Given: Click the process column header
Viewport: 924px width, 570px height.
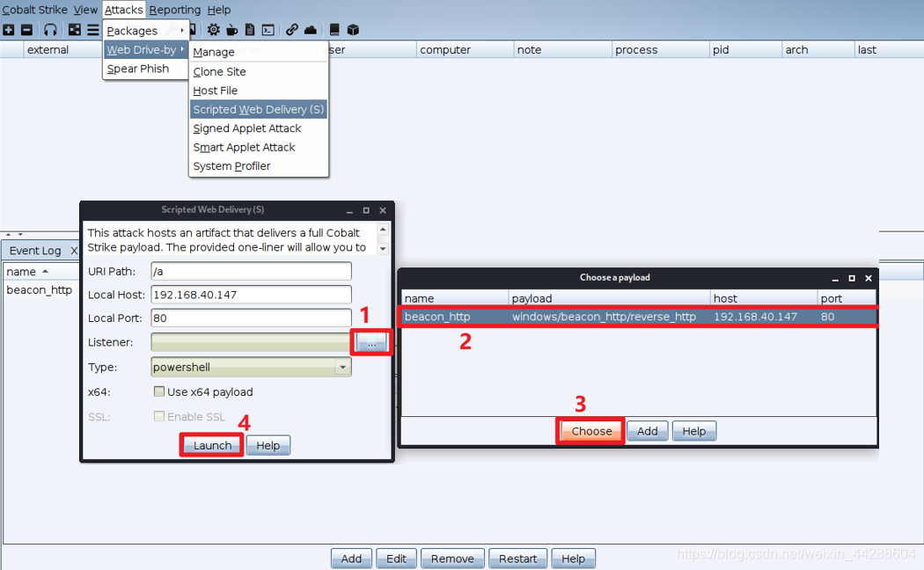Looking at the screenshot, I should pos(660,50).
